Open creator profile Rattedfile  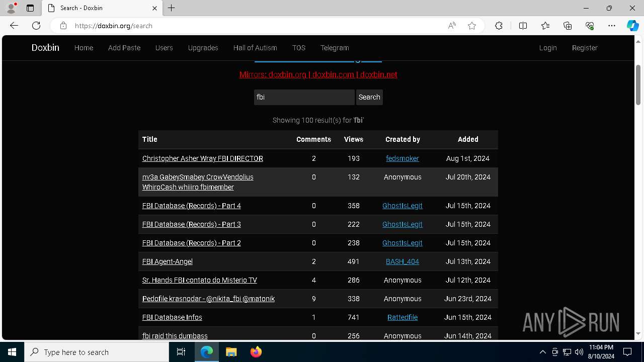[403, 317]
